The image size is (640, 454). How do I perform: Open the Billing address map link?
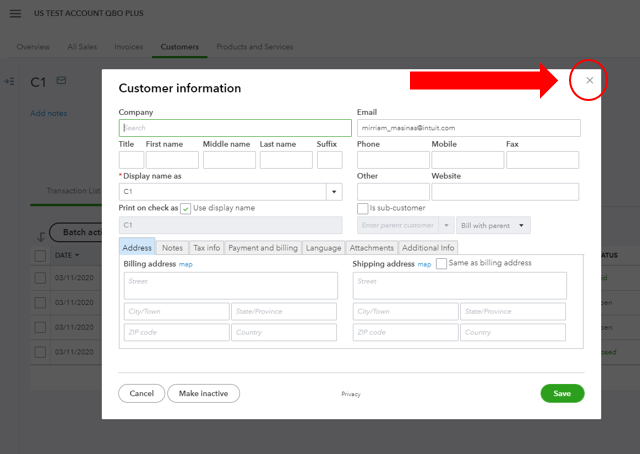click(x=186, y=265)
